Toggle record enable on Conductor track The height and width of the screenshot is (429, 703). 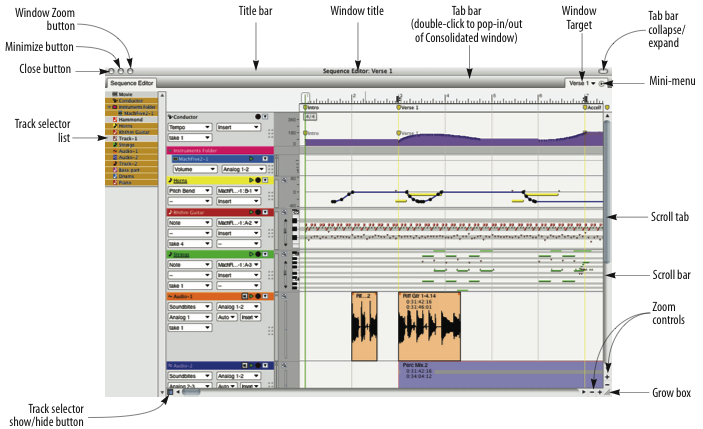[258, 117]
